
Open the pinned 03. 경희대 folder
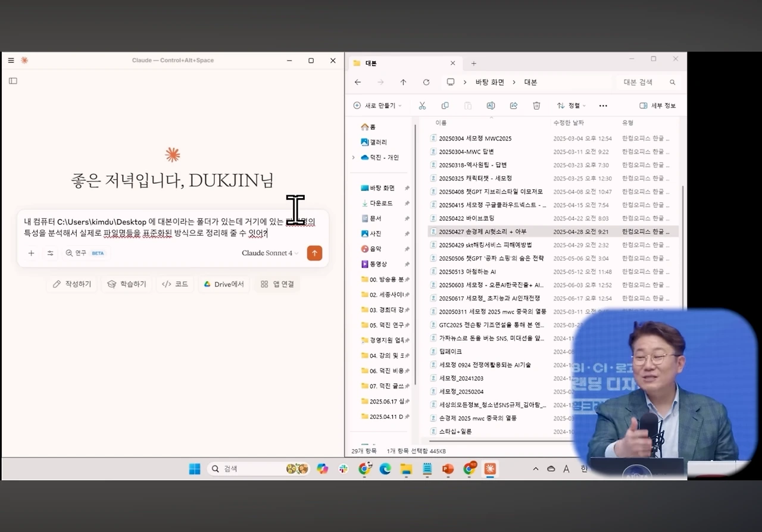(x=386, y=309)
